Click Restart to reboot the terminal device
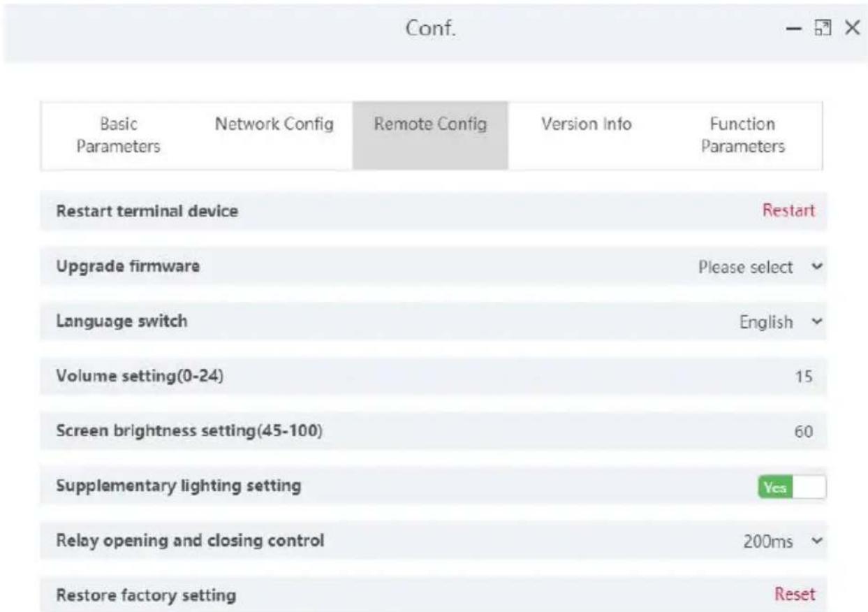The width and height of the screenshot is (868, 612). click(788, 211)
